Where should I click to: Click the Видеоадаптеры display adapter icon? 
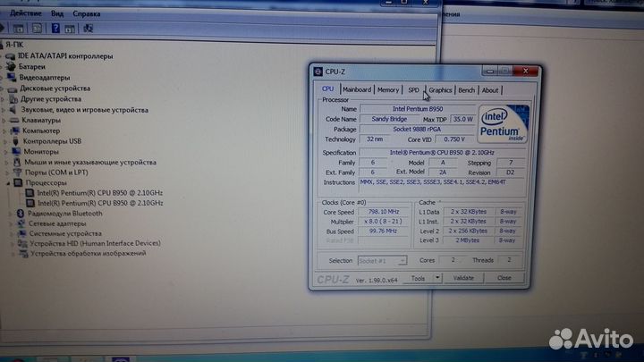coord(12,77)
